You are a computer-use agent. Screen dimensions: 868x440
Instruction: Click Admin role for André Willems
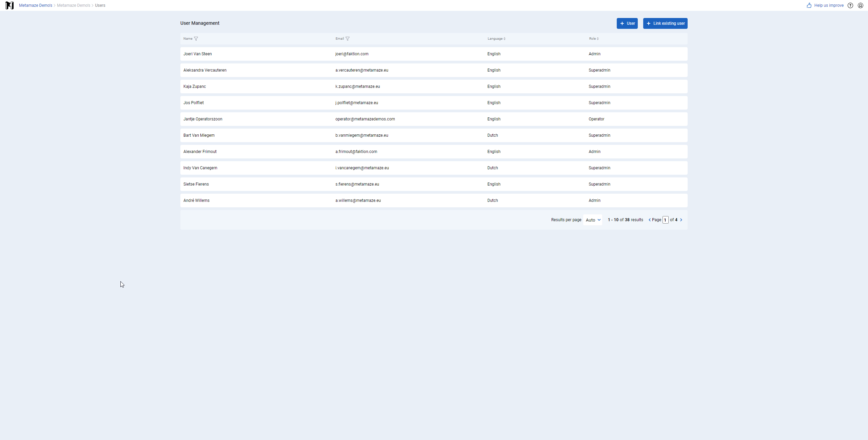click(x=594, y=200)
